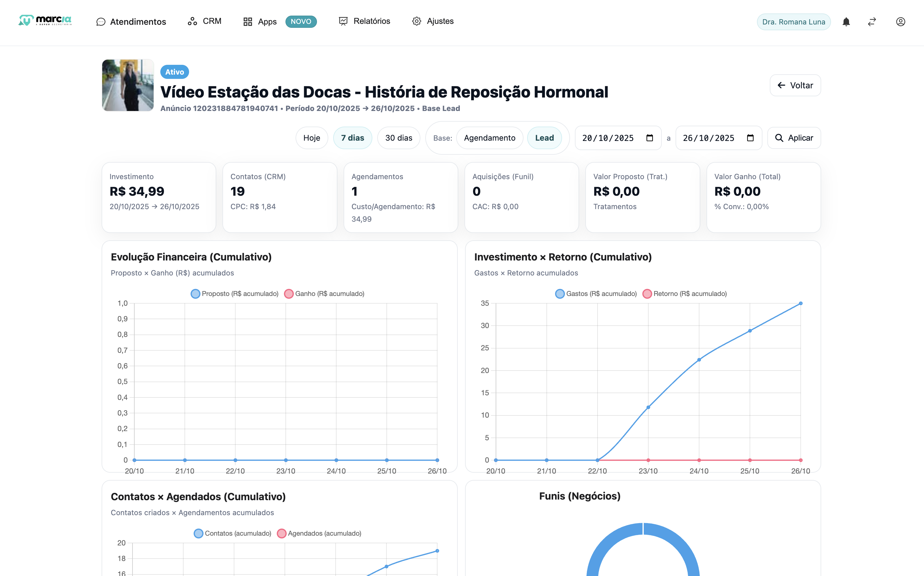Click the Marcia logo

click(45, 20)
